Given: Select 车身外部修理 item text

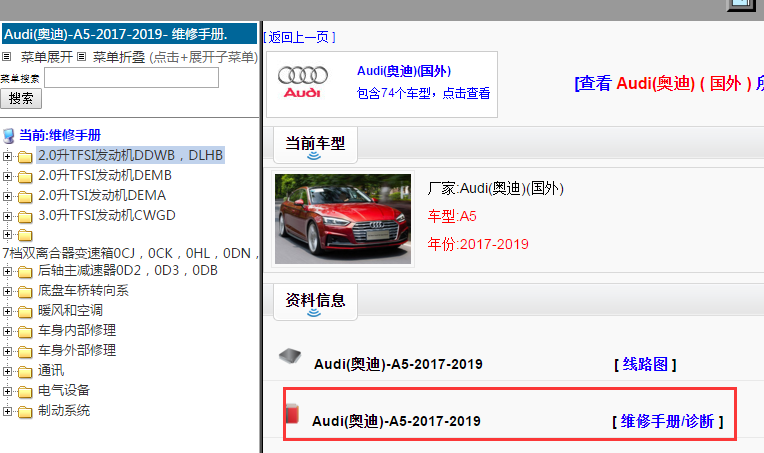Looking at the screenshot, I should (77, 350).
